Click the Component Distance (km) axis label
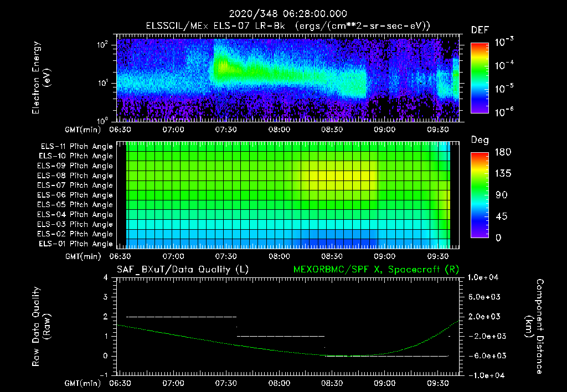The image size is (567, 392). tap(534, 326)
